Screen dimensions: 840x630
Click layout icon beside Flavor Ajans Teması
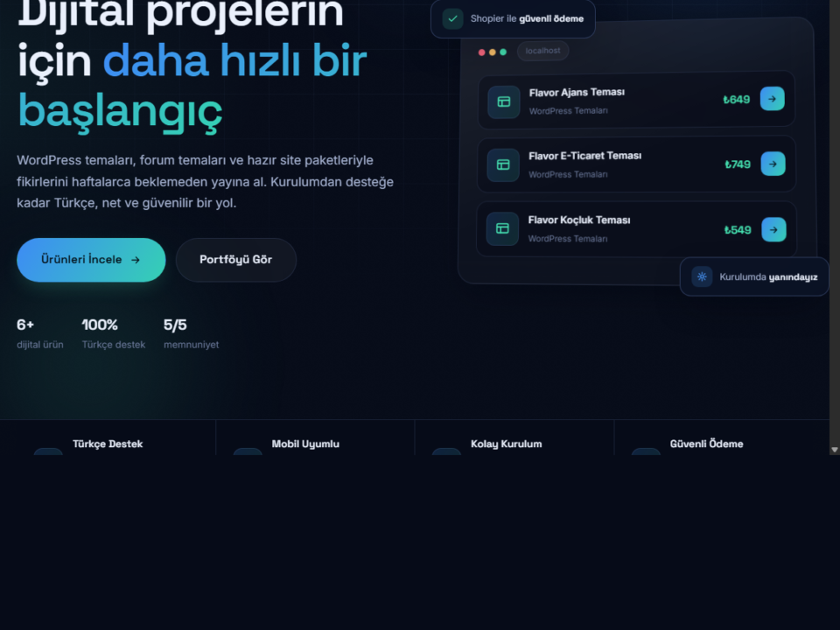coord(504,101)
